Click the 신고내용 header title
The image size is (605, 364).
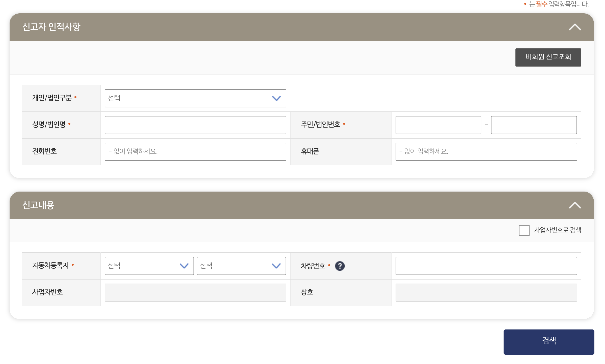pos(38,205)
